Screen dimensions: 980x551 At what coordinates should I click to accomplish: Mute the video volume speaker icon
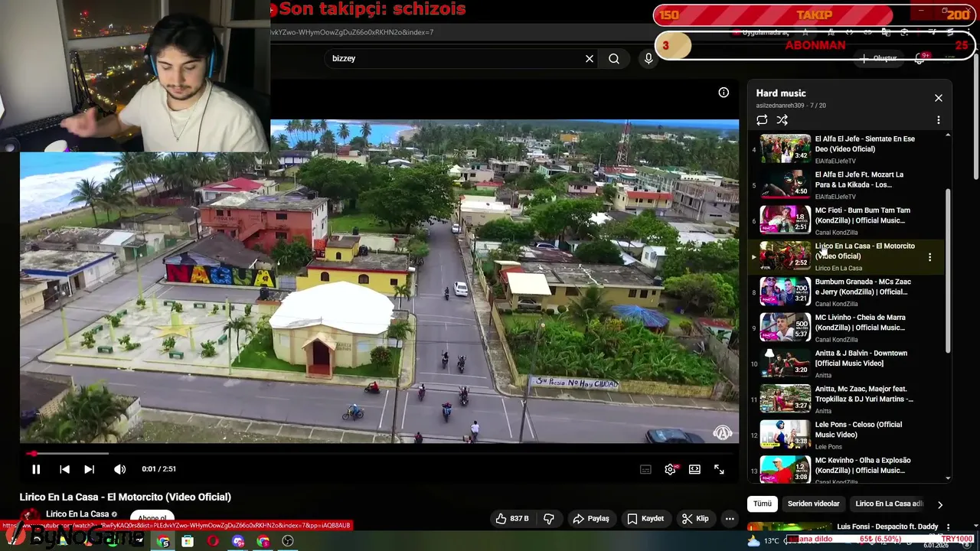[119, 469]
